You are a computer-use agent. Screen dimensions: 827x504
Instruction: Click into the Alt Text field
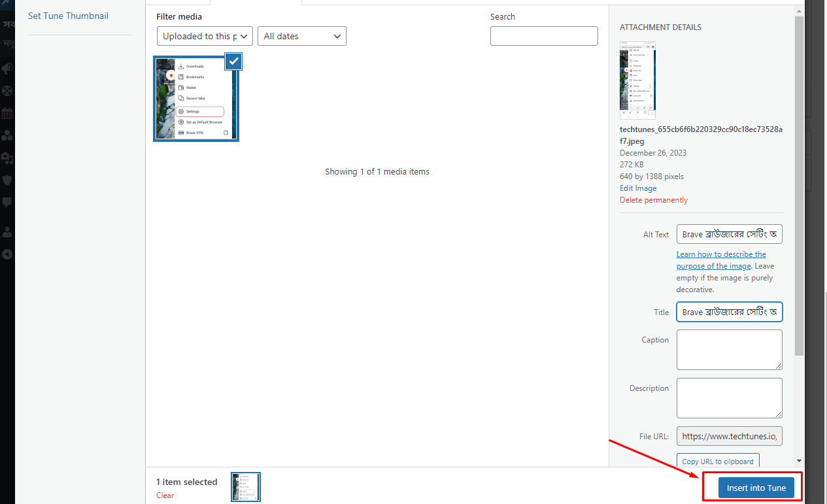[729, 234]
